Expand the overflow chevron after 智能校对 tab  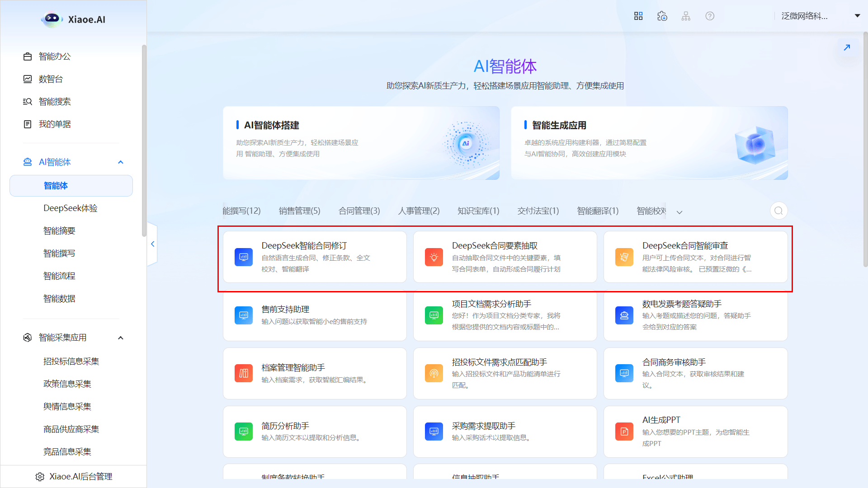[679, 212]
